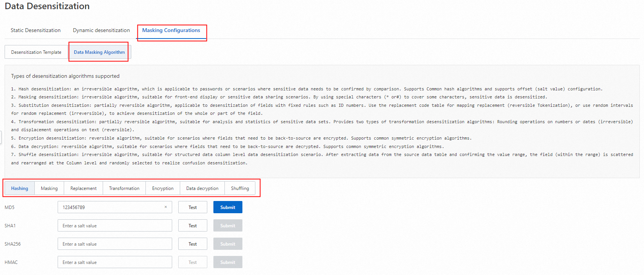Click Test in the HMAC row
This screenshot has height=275, width=644.
click(x=193, y=262)
